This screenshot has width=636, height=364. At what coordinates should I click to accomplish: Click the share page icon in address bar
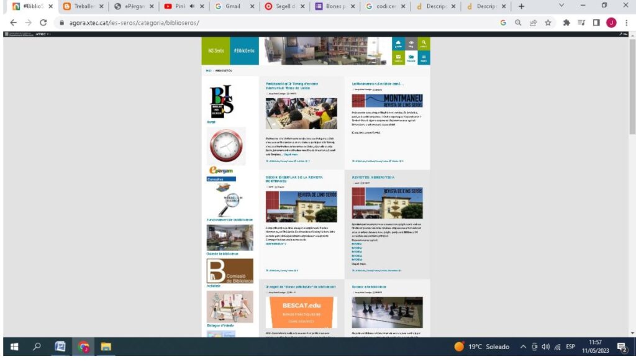click(x=533, y=22)
